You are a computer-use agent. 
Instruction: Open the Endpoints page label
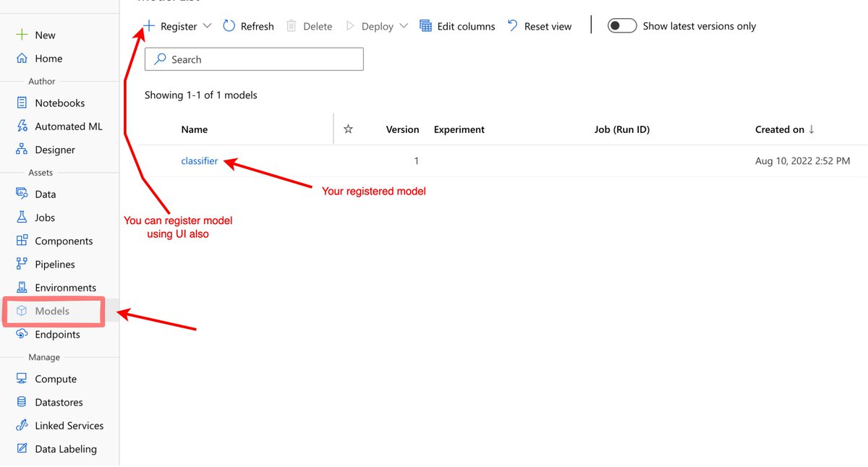pos(58,334)
